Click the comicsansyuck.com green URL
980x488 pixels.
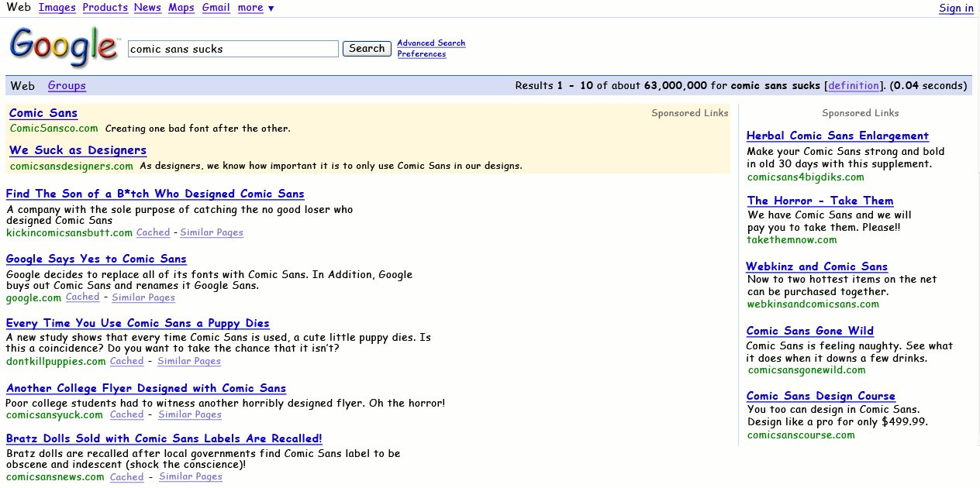point(54,414)
